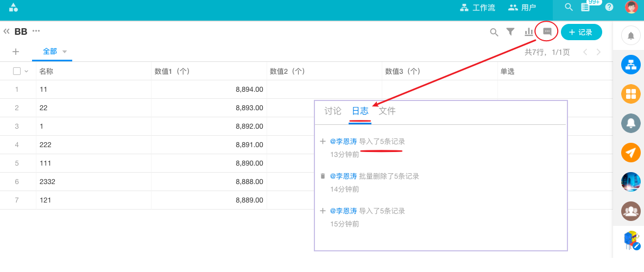
Task: Toggle the select-all checkbox in header
Action: [17, 71]
